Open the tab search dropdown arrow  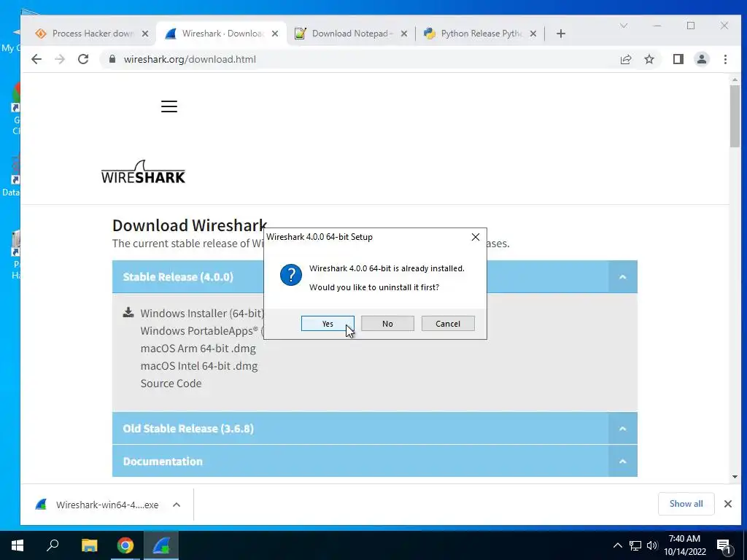pyautogui.click(x=623, y=26)
